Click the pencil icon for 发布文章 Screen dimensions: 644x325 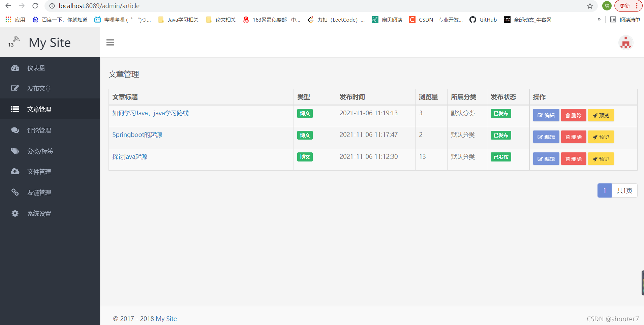(x=15, y=88)
